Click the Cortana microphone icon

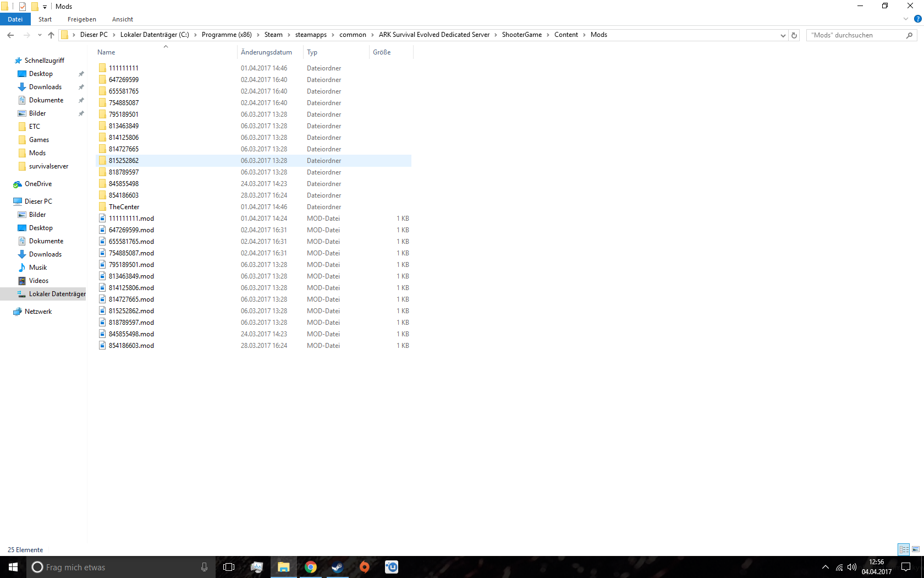204,567
